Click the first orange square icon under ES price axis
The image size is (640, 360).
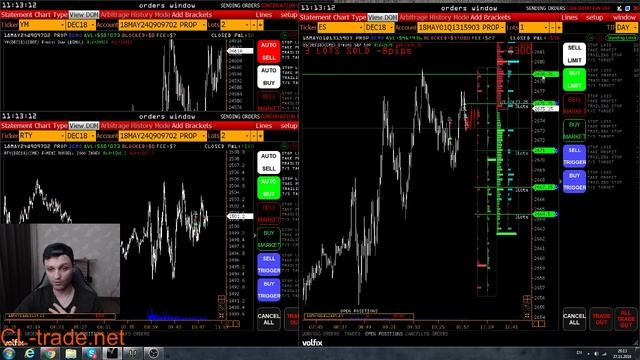[535, 324]
